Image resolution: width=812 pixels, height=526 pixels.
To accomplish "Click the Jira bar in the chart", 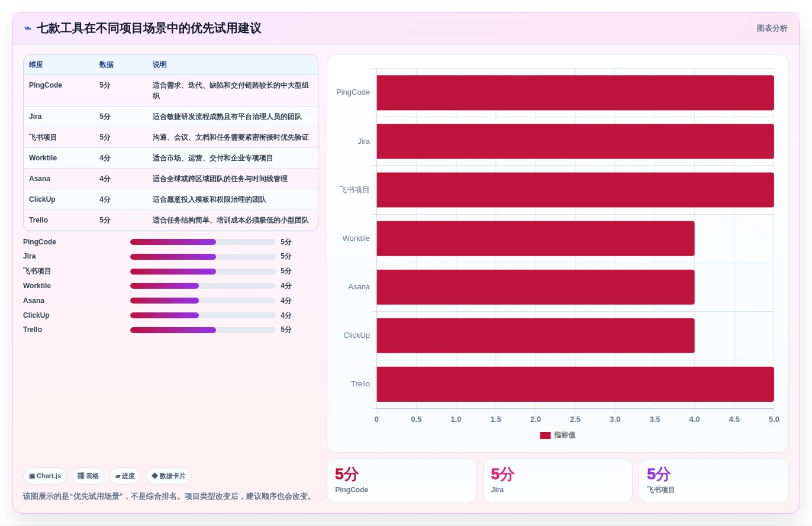I will pyautogui.click(x=575, y=141).
